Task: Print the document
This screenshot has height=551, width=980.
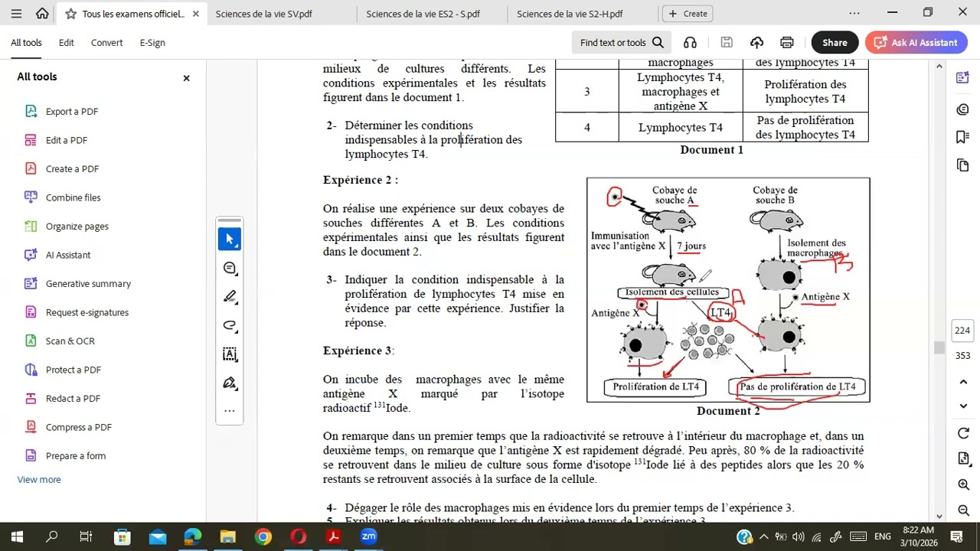Action: click(786, 43)
